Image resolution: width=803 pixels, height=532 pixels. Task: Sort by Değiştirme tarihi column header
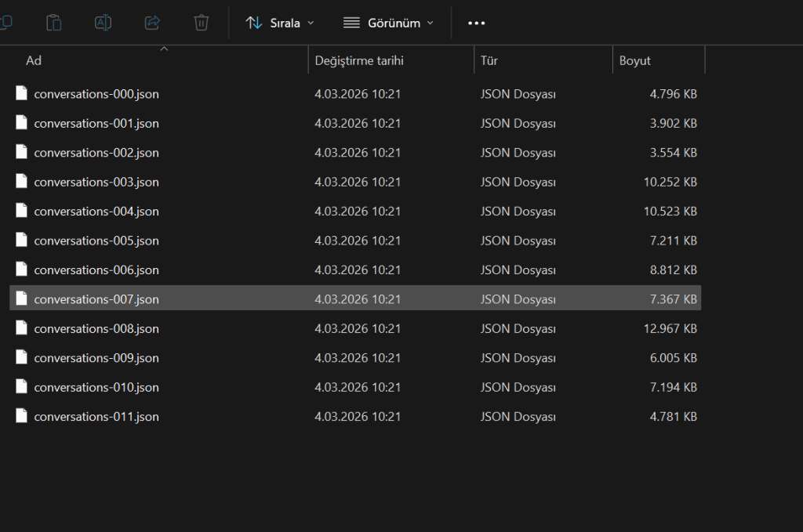pos(359,60)
